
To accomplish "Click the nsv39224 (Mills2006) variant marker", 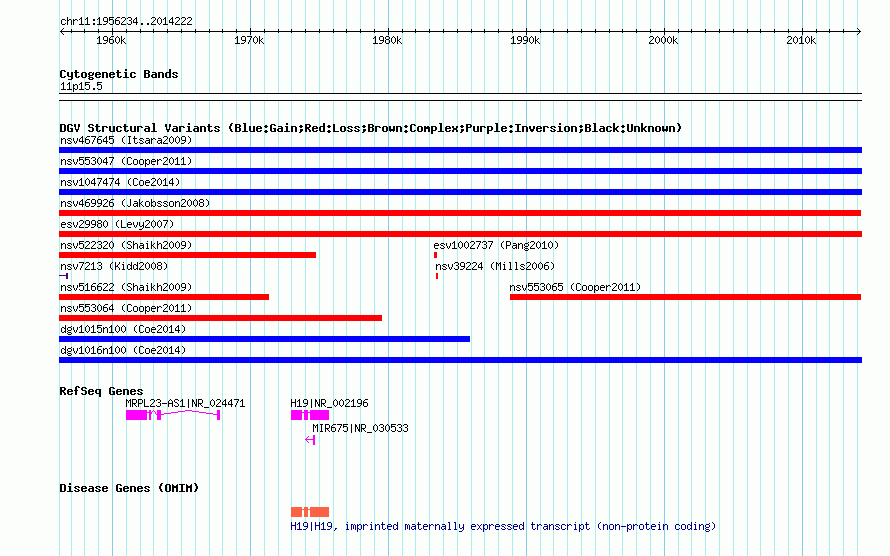I will tap(436, 276).
